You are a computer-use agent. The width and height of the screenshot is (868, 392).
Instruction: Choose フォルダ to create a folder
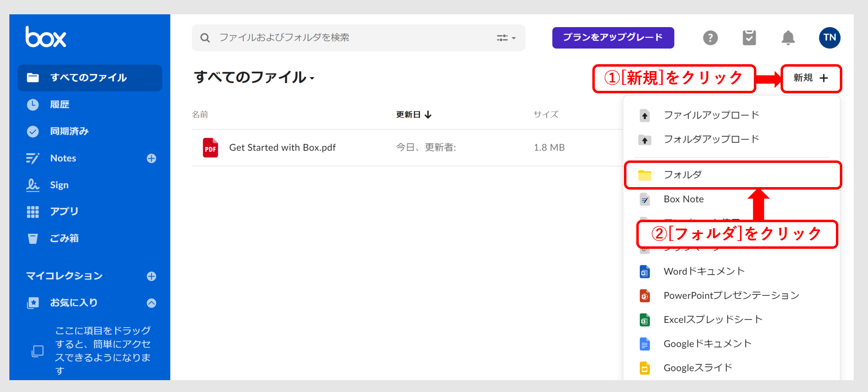coord(733,175)
